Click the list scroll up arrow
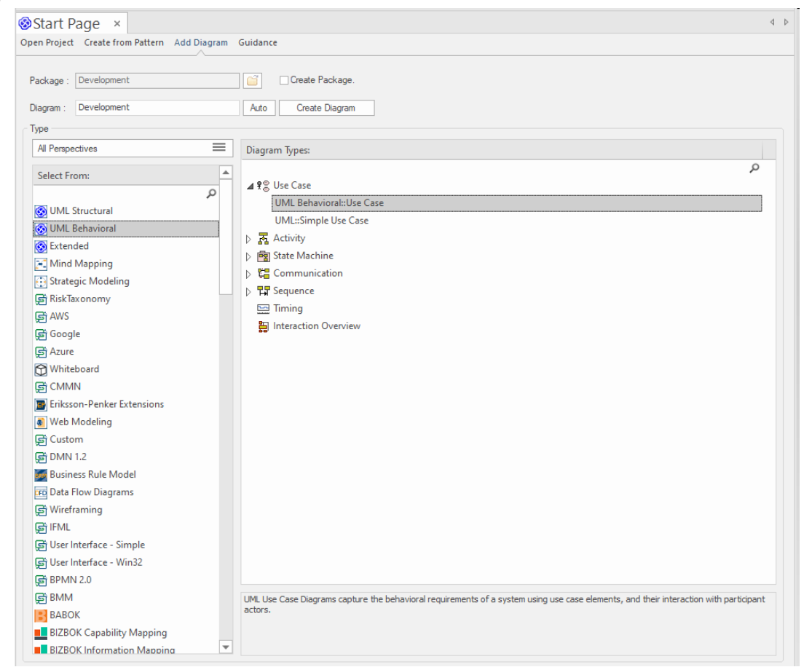The image size is (812, 667). 226,173
